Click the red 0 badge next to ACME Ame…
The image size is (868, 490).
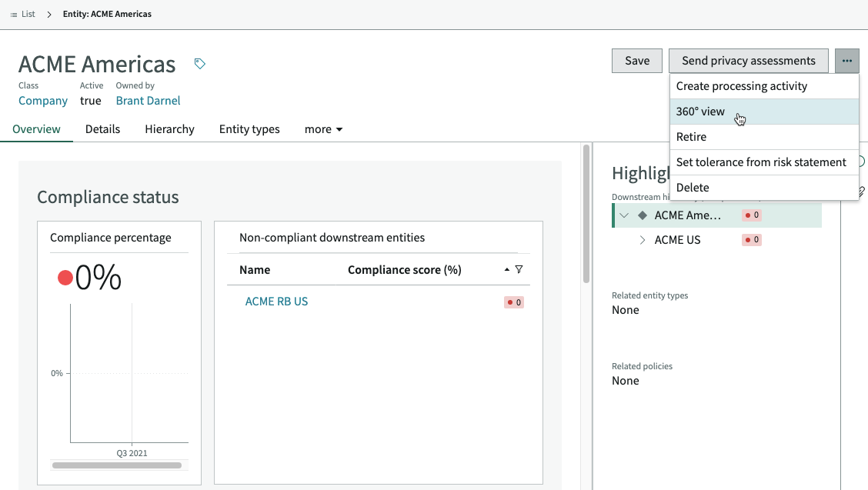click(x=752, y=215)
